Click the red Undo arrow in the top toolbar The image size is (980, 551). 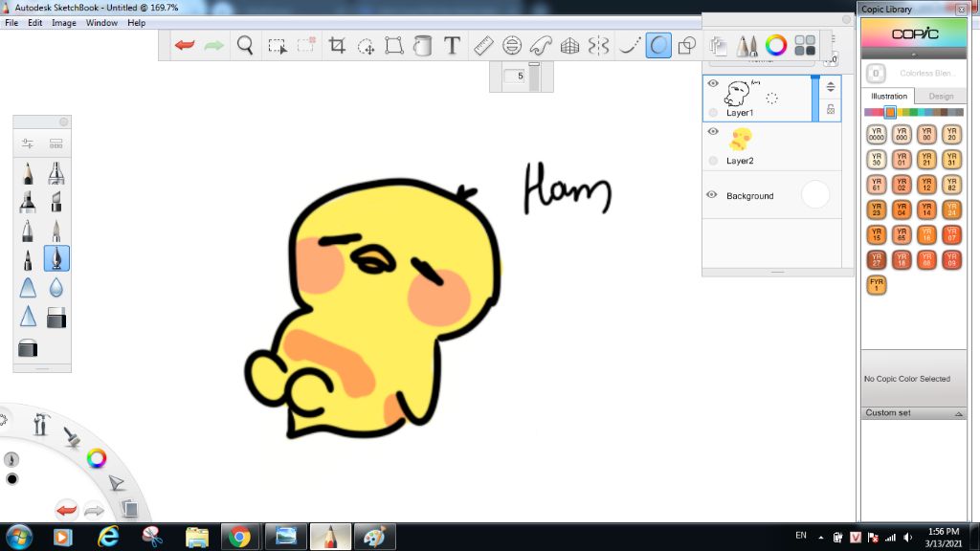point(185,45)
